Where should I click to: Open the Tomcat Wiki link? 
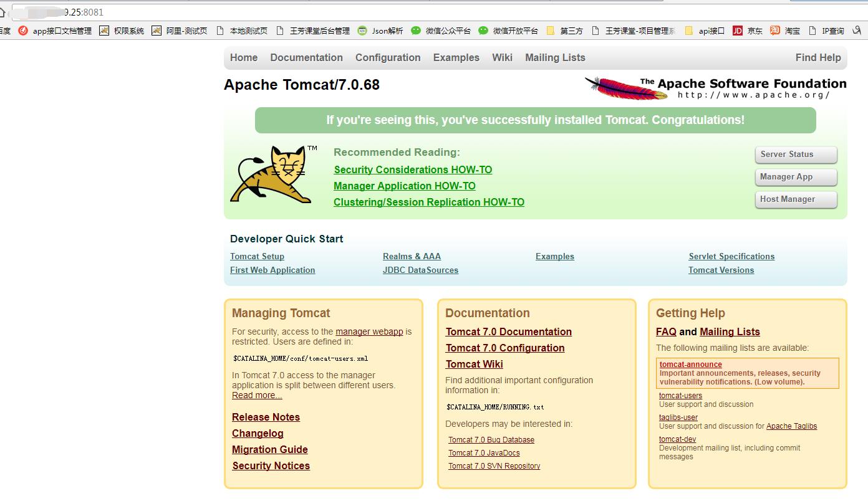click(x=475, y=364)
